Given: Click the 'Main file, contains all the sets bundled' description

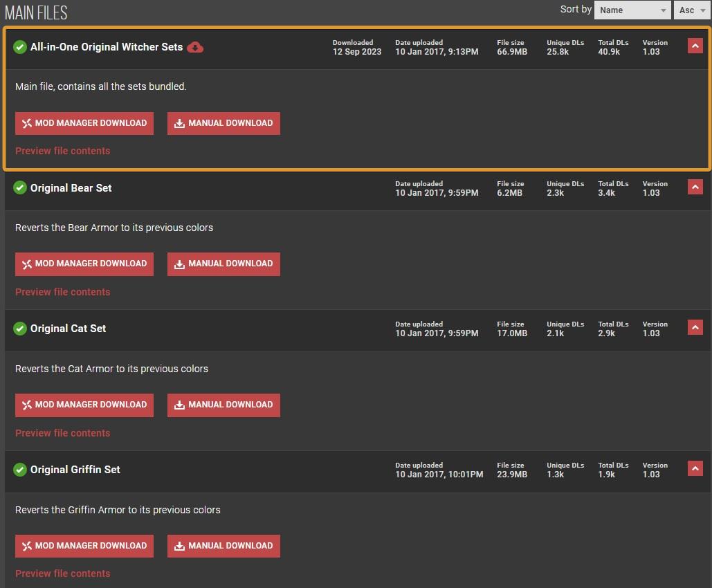Looking at the screenshot, I should [101, 86].
